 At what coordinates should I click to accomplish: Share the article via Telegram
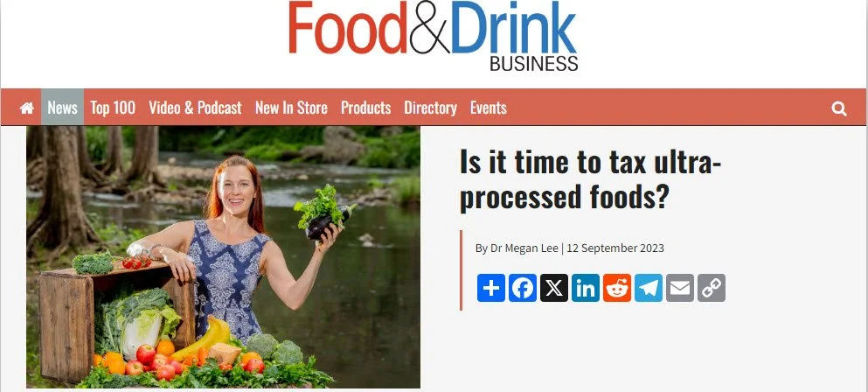tap(649, 288)
